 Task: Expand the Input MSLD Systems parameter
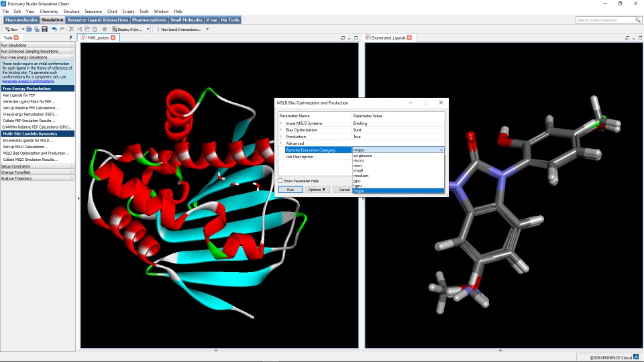(281, 123)
